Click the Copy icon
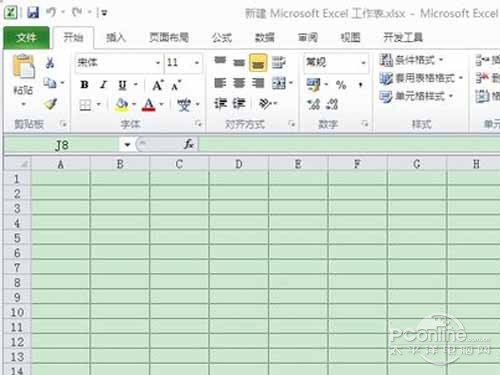Viewport: 500px width, 375px height. click(x=50, y=83)
